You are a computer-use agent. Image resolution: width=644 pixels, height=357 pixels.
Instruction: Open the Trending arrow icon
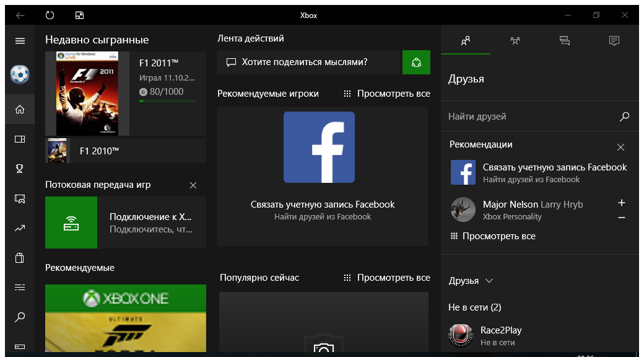[x=20, y=228]
